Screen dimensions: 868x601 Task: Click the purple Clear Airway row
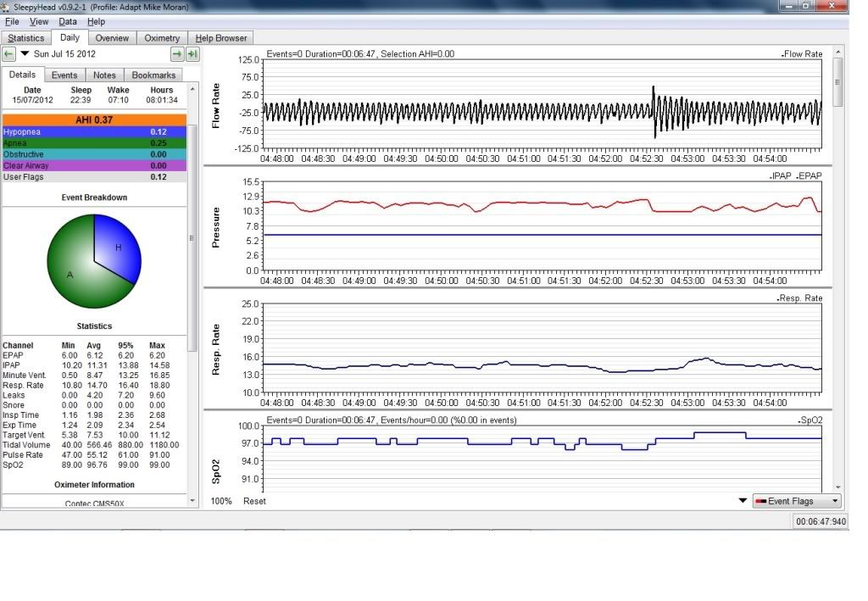pos(94,165)
